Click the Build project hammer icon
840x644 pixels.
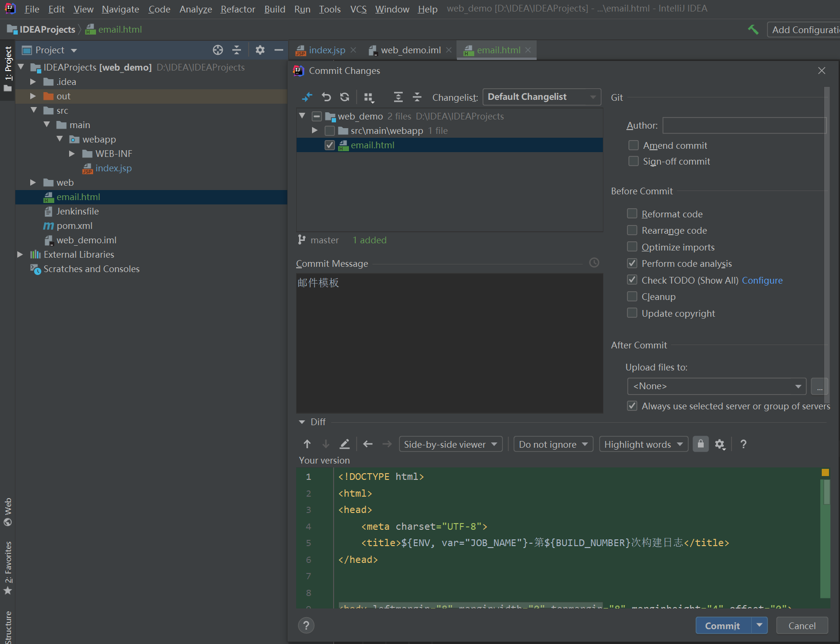tap(753, 29)
